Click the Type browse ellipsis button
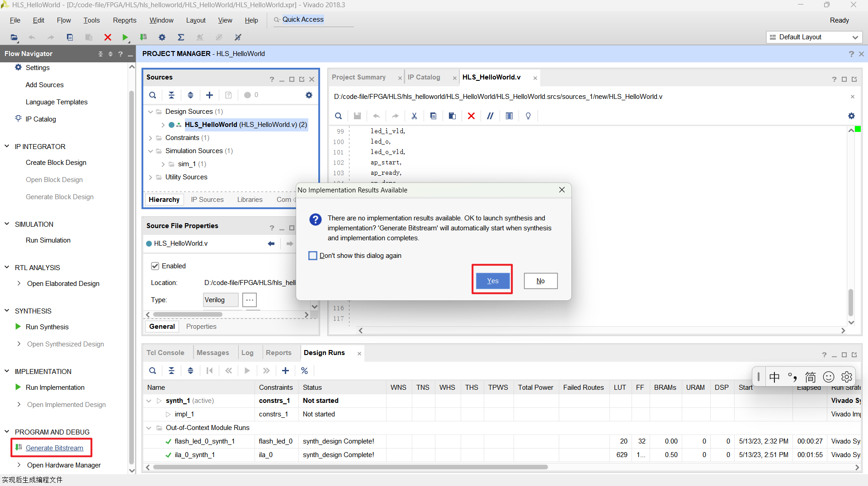The width and height of the screenshot is (868, 486). point(250,300)
